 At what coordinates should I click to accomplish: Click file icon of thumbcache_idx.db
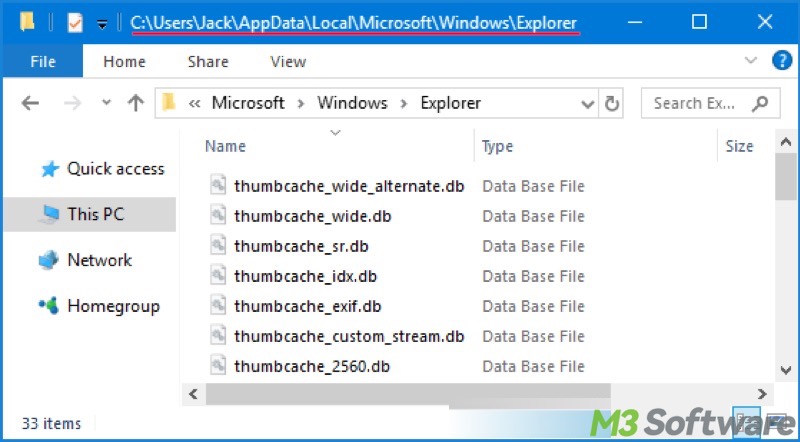click(x=218, y=275)
